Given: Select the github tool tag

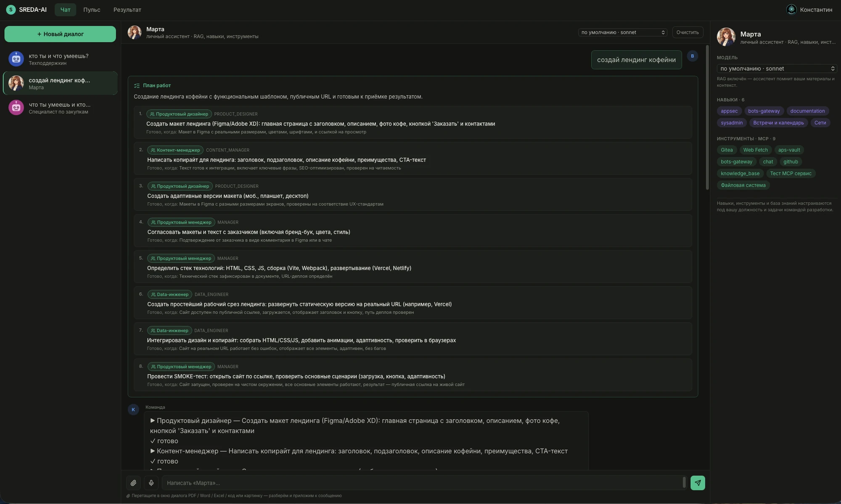Looking at the screenshot, I should 791,162.
